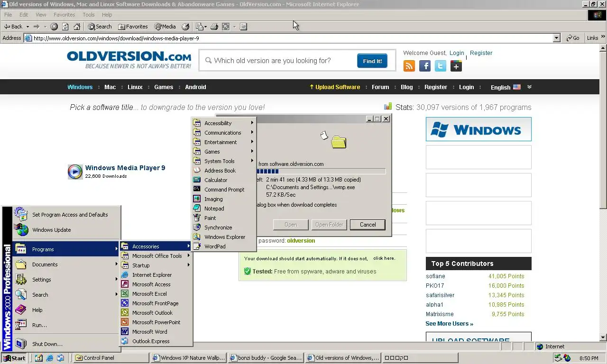Click the Print toolbar icon
This screenshot has height=364, width=607.
[x=214, y=27]
